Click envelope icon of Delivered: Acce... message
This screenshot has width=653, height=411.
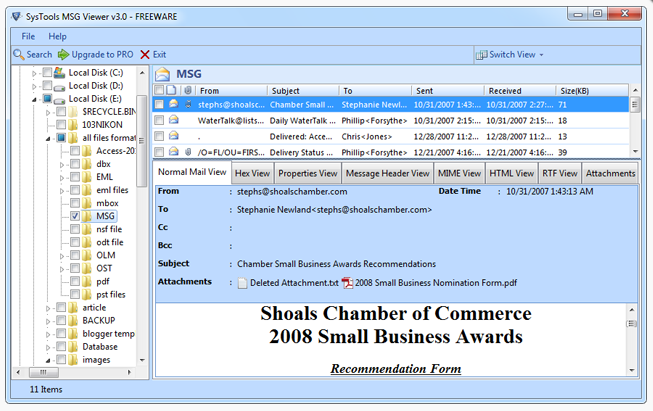tap(174, 136)
